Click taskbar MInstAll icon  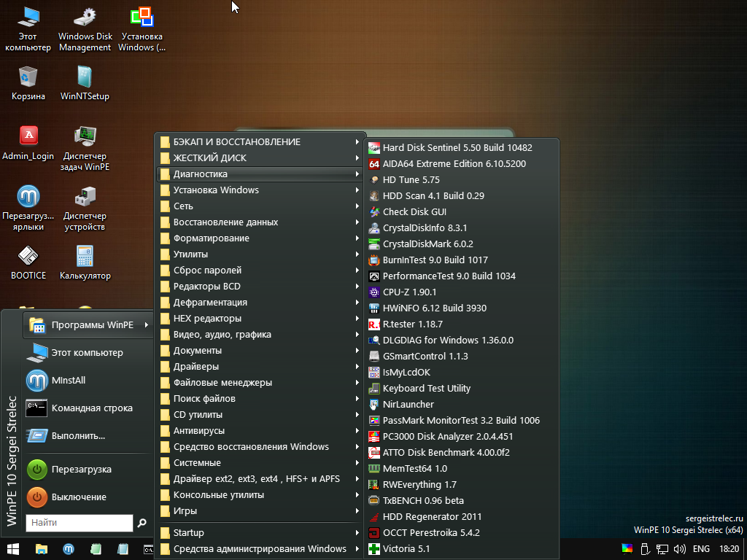tap(69, 550)
